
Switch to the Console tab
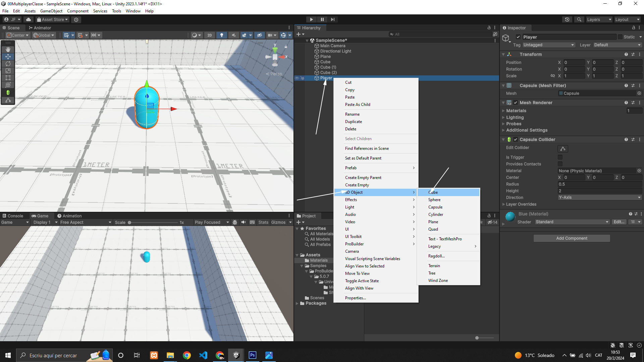[13, 216]
